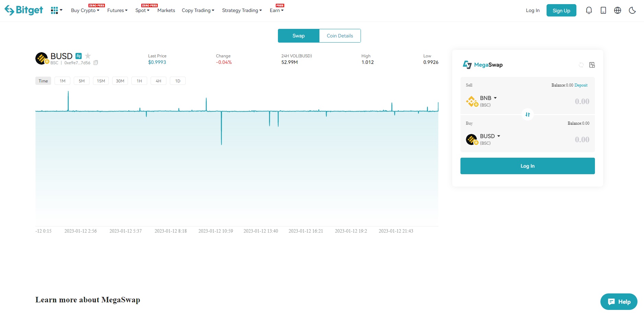Open the apps grid menu icon

click(54, 11)
